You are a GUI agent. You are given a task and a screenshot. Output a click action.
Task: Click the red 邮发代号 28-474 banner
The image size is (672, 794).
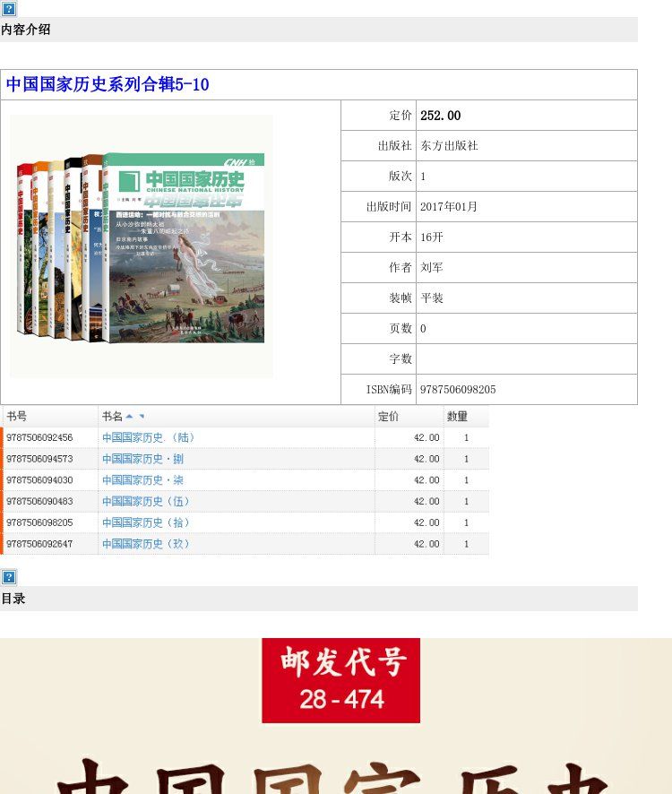tap(340, 680)
